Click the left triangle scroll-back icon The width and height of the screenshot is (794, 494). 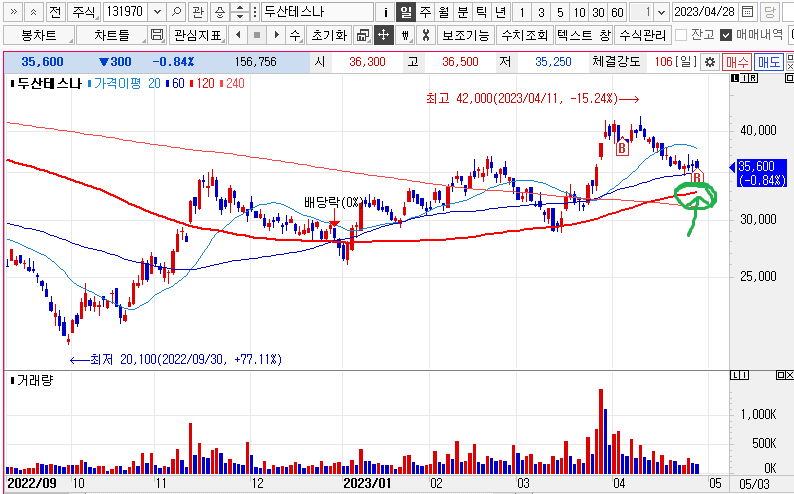coord(238,35)
